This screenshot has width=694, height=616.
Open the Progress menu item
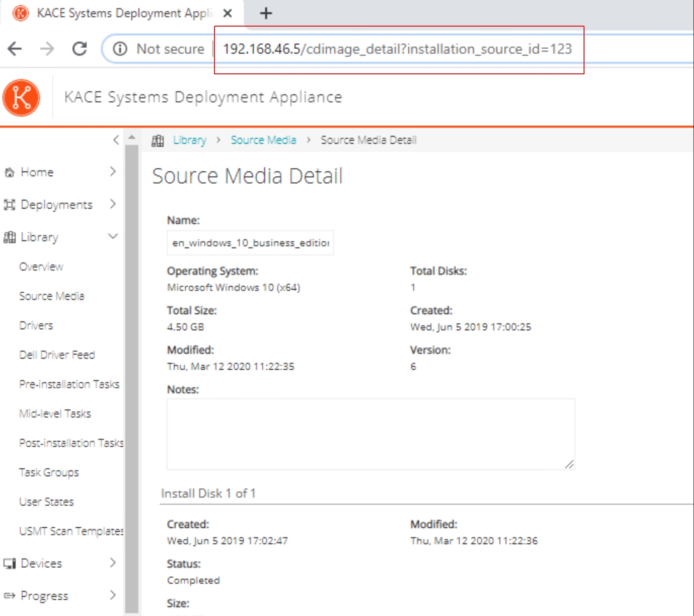tap(45, 596)
